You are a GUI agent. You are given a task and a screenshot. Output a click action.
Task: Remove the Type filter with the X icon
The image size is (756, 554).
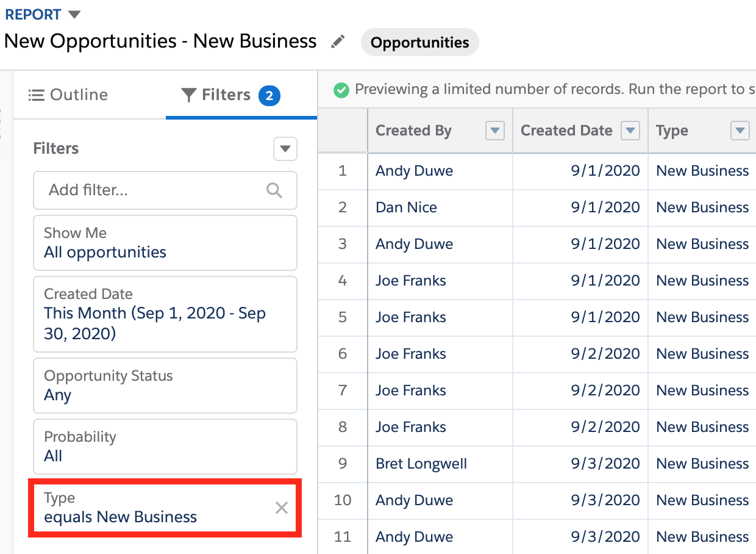tap(281, 508)
